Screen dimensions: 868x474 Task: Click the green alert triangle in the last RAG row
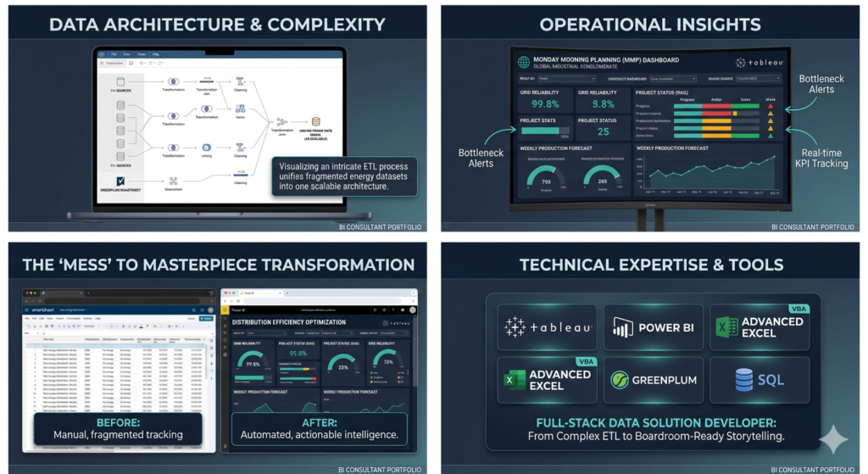point(770,135)
